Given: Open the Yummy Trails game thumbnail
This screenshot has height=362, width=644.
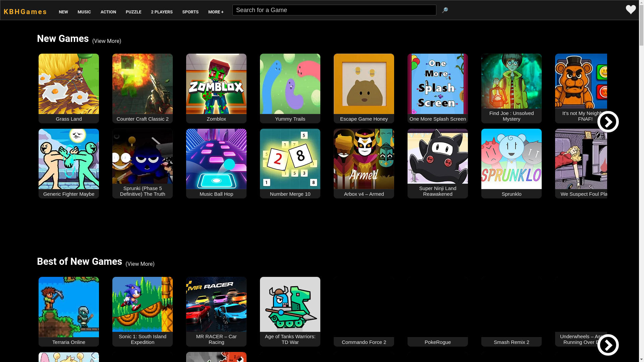Looking at the screenshot, I should (290, 84).
